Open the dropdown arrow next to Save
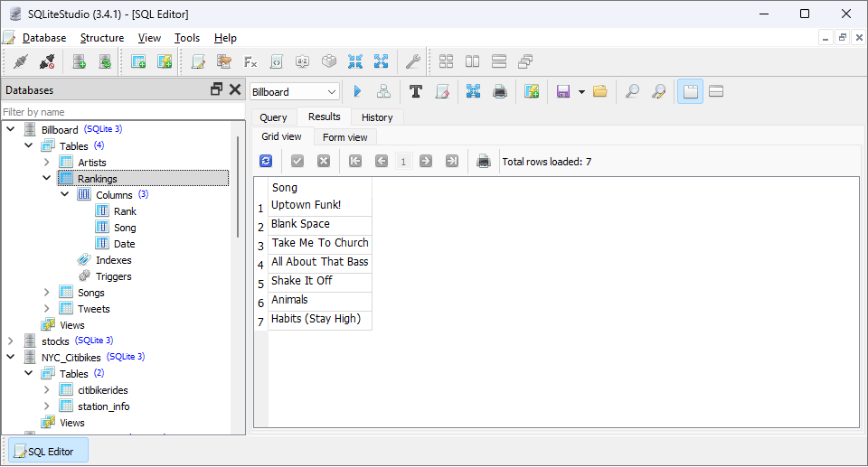This screenshot has height=467, width=868. 581,92
